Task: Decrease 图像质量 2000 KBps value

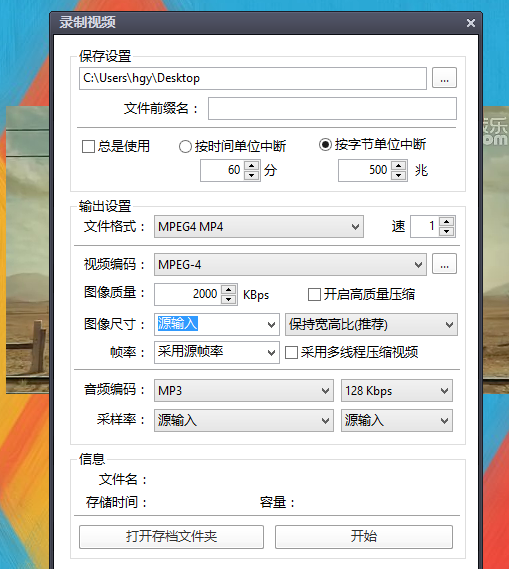Action: (228, 299)
